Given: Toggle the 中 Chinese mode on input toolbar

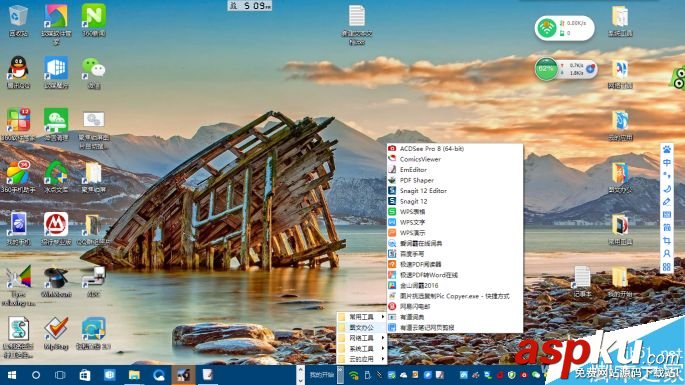Looking at the screenshot, I should tap(667, 163).
